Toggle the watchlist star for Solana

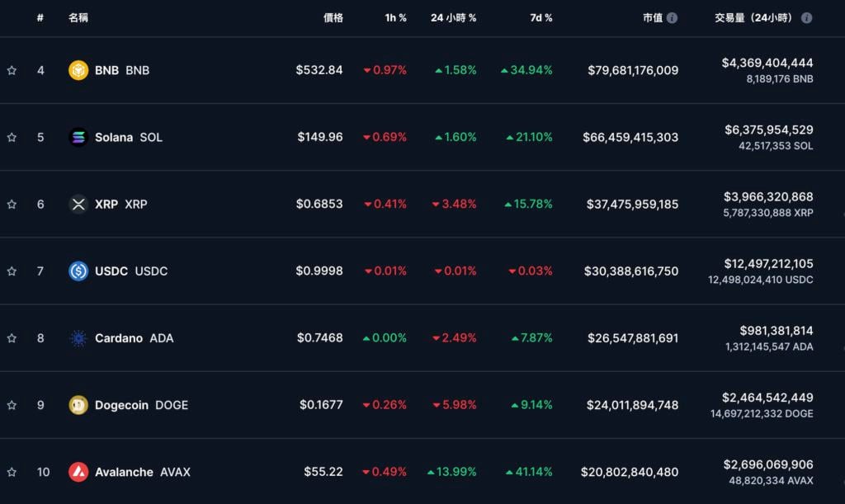(12, 137)
